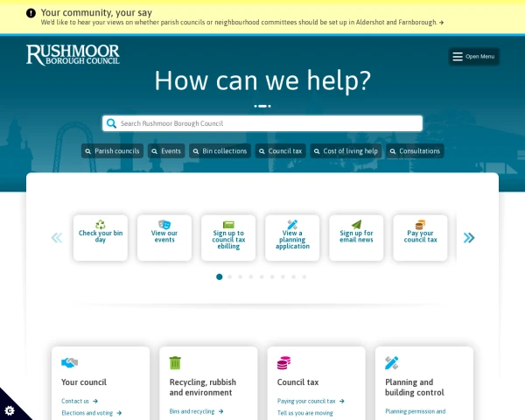Focus the Search Rushmoor Borough Council field
Screen dimensions: 525x420
pos(262,123)
